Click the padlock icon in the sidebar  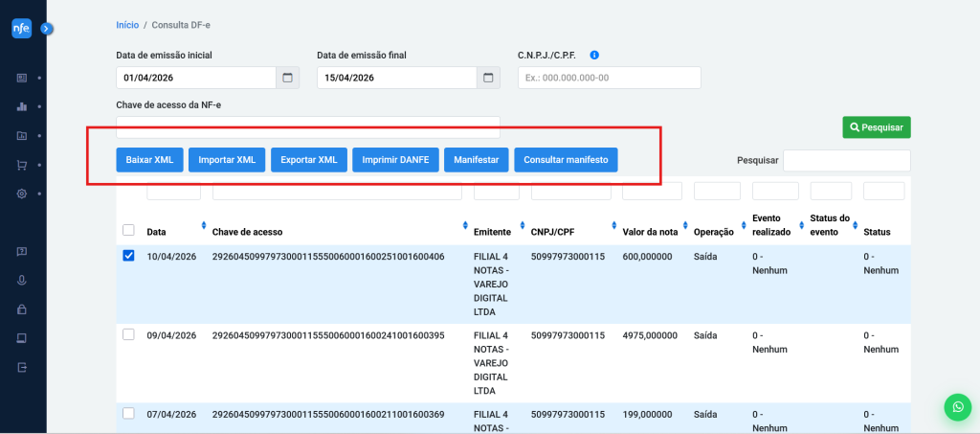pyautogui.click(x=22, y=309)
